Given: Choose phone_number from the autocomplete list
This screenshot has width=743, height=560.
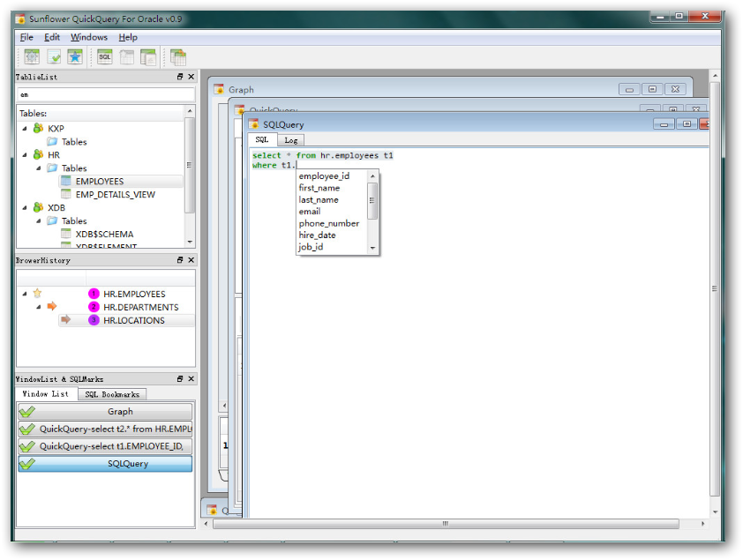Looking at the screenshot, I should tap(332, 223).
